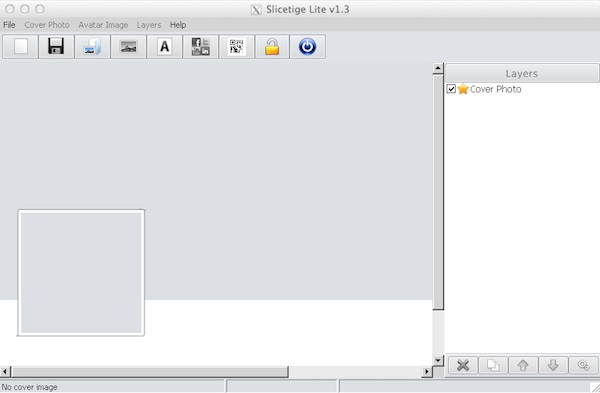Click the social networks icon button
Viewport: 600px width, 393px height.
click(201, 47)
